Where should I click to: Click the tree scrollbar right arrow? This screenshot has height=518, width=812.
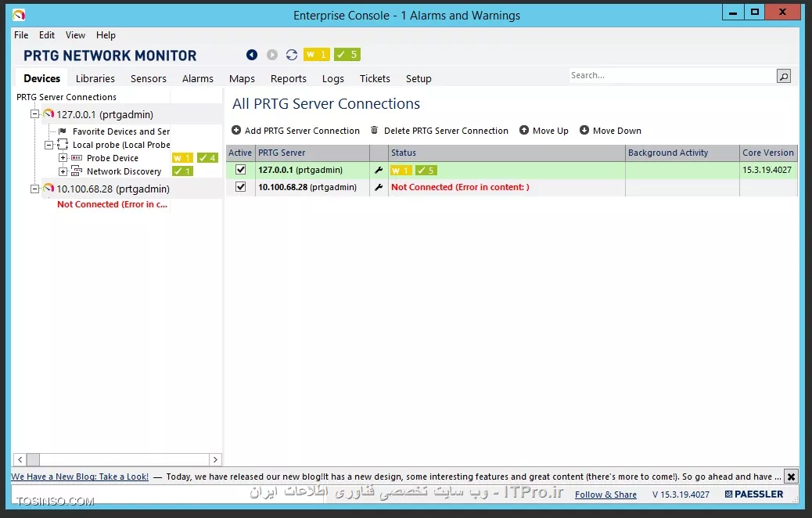point(215,459)
